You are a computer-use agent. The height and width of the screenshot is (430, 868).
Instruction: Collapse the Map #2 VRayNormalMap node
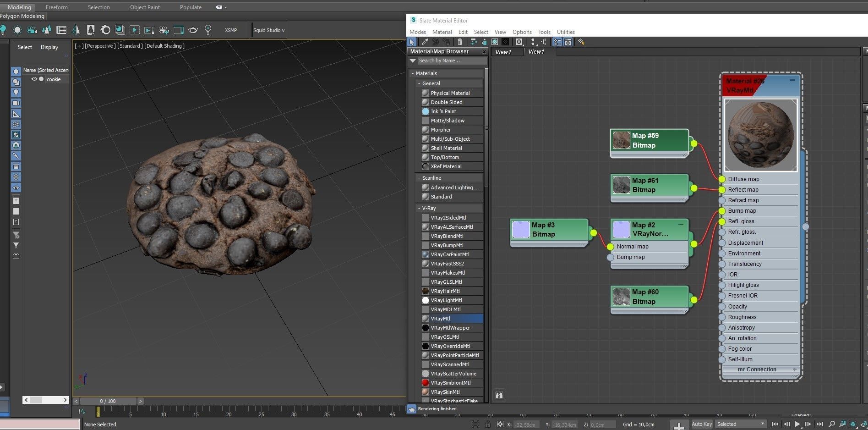coord(681,224)
